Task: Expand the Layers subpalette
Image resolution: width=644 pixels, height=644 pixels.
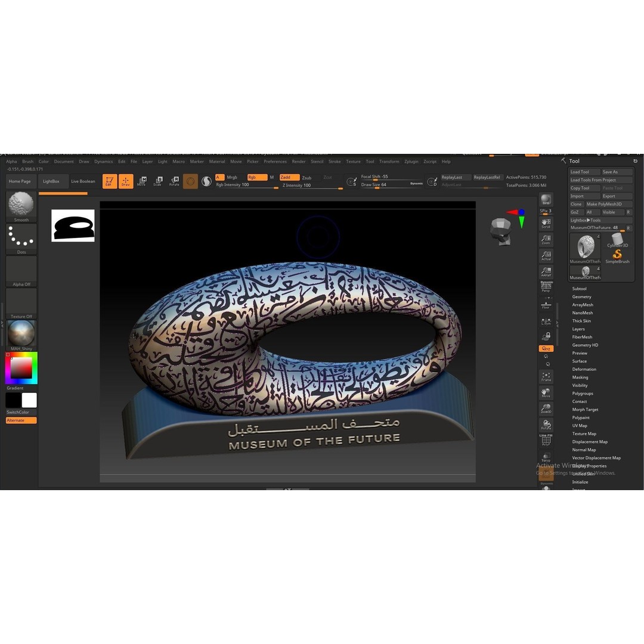Action: pyautogui.click(x=578, y=329)
